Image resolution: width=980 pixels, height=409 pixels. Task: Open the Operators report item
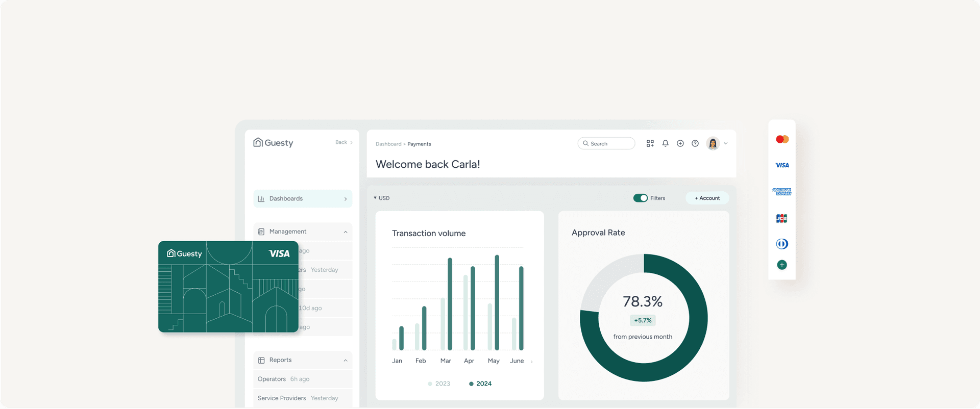(272, 379)
